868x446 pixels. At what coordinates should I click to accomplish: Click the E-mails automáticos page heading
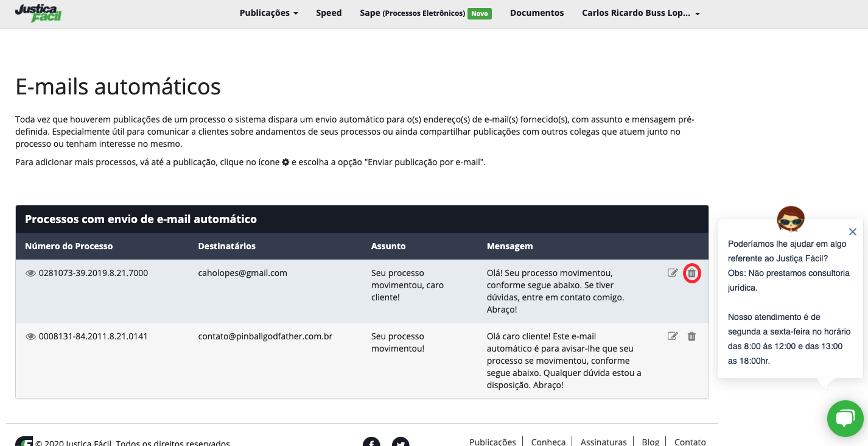(118, 87)
